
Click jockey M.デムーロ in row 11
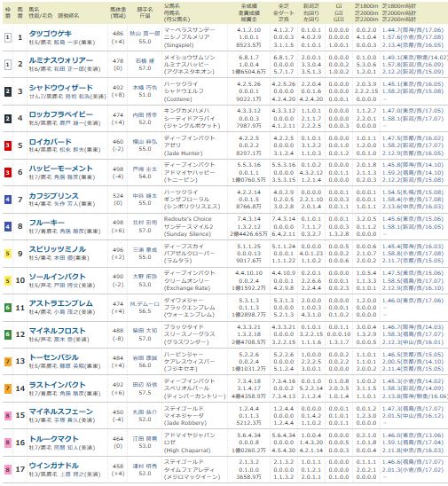point(145,304)
